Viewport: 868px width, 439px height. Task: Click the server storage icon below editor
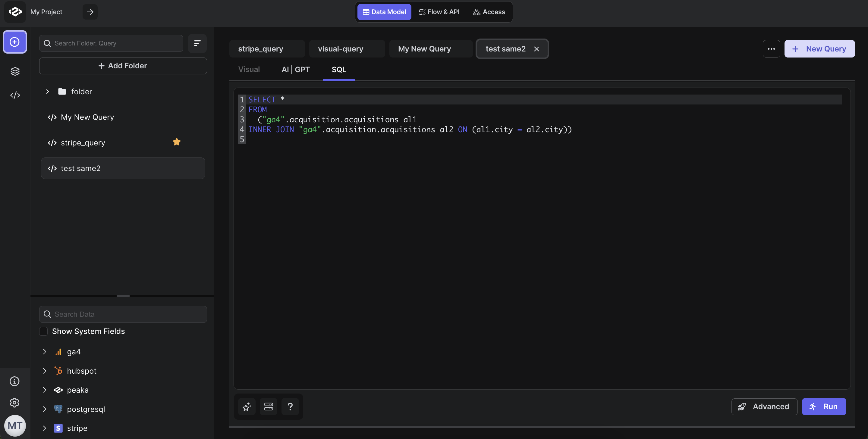269,406
